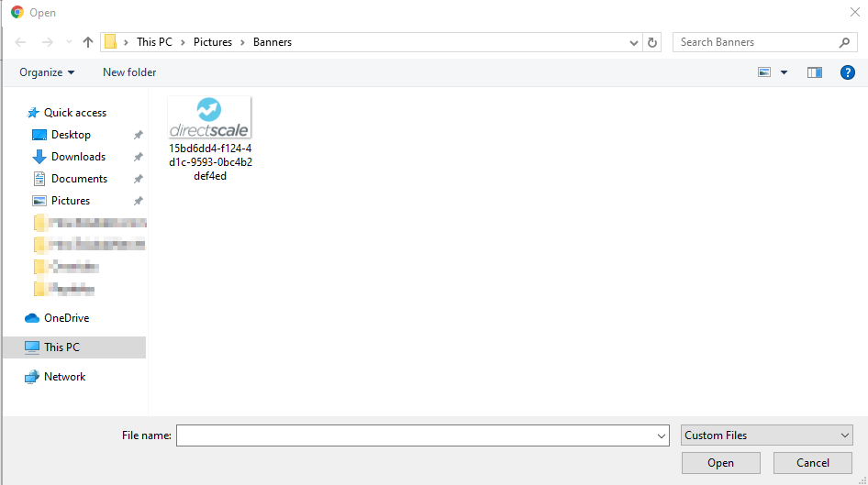Toggle the preview pane icon
Viewport: 868px width, 485px height.
[x=814, y=72]
